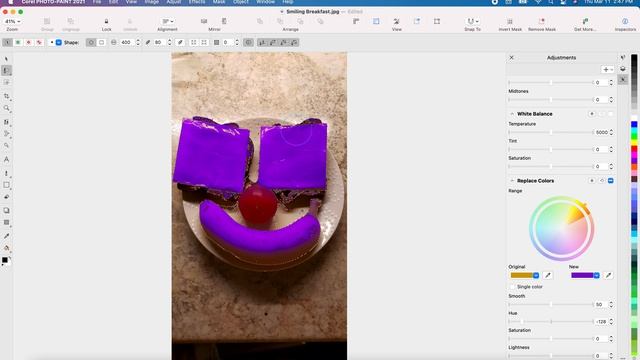Open the Zoom level 41% dropdown

coord(13,21)
